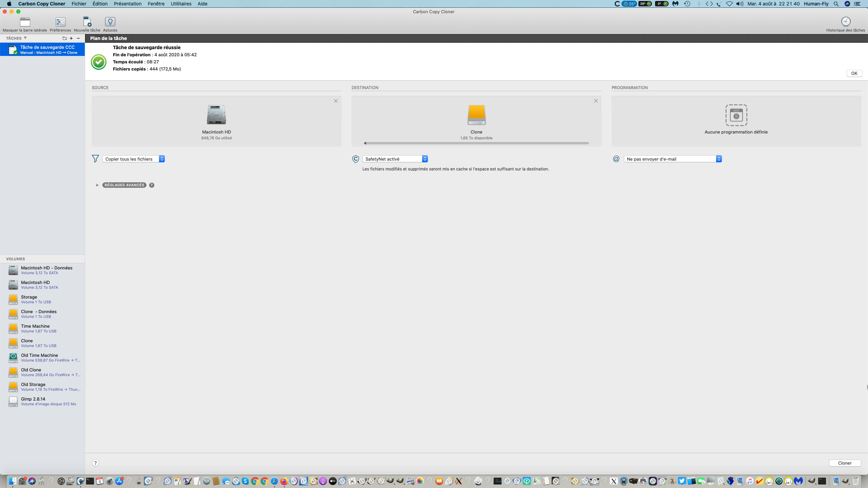Select the Old Storage volume
This screenshot has width=868, height=488.
coord(42,387)
